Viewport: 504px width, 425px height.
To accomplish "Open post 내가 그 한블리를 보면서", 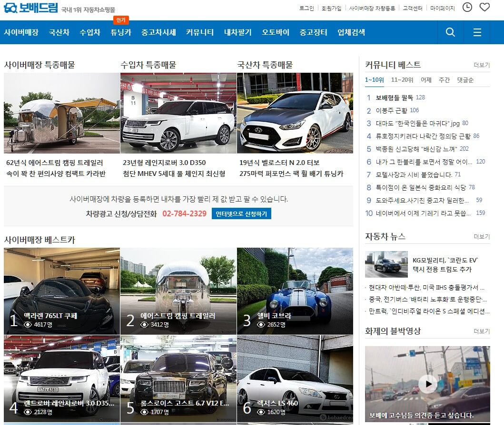I will click(424, 162).
